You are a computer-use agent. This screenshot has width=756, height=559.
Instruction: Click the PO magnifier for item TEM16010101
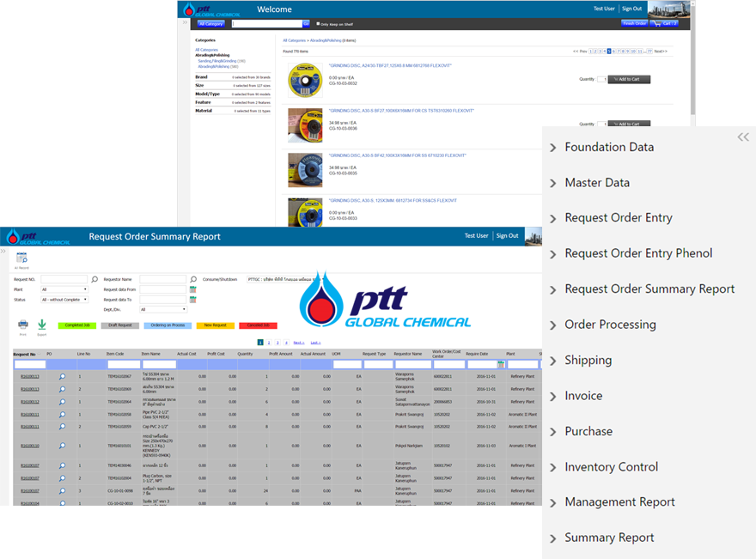click(x=62, y=446)
